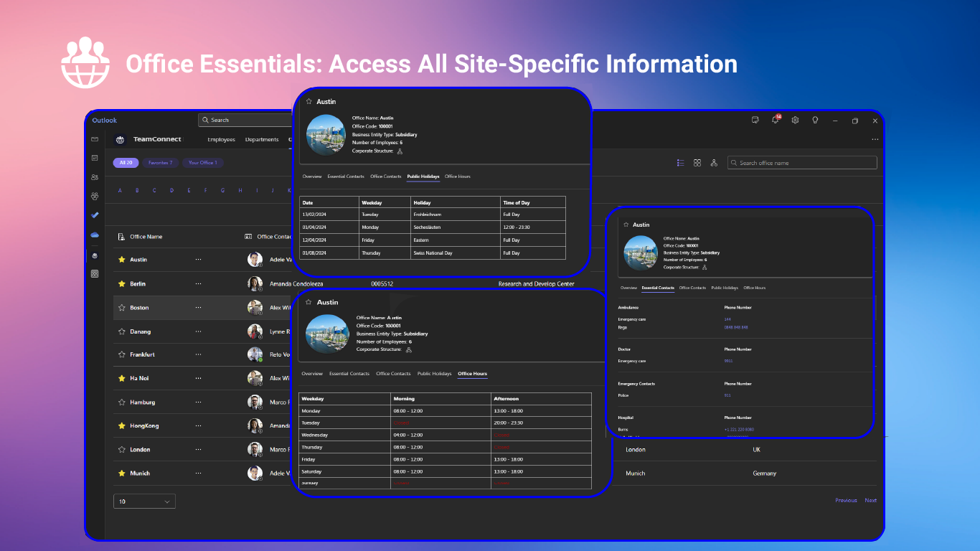980x551 pixels.
Task: Open the Office Hours tab in the Austin card
Action: pos(472,373)
